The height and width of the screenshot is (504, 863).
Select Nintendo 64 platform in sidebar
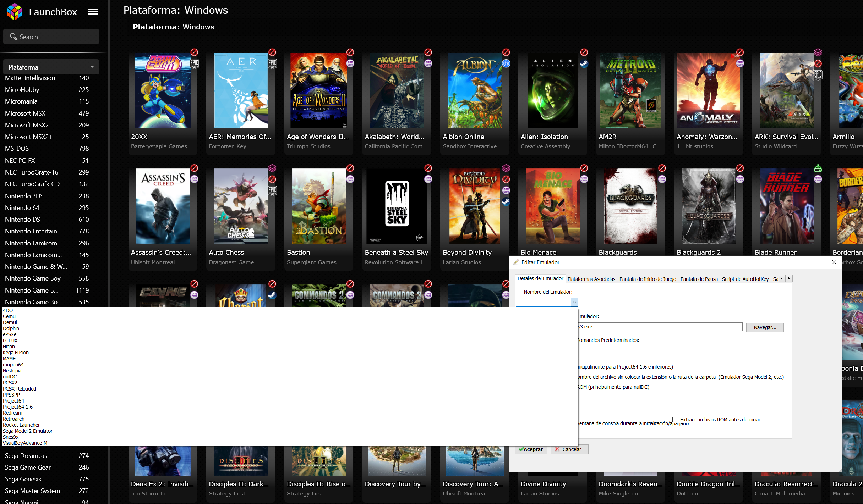(x=47, y=208)
